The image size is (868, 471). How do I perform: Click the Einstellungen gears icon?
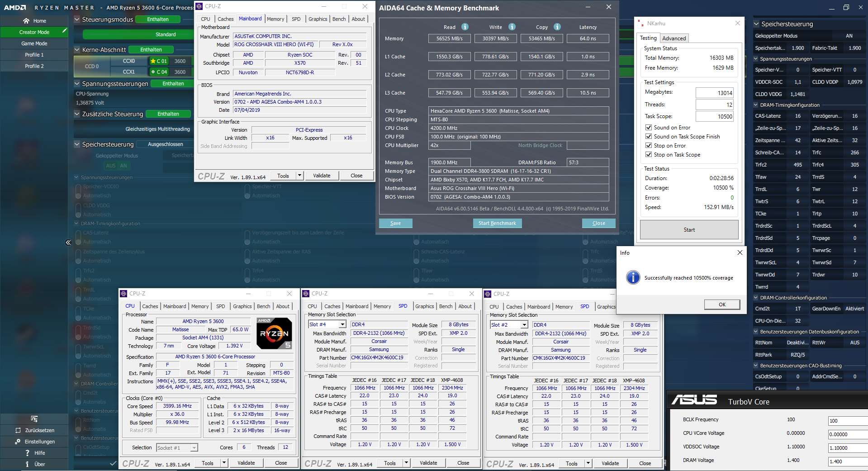(18, 442)
